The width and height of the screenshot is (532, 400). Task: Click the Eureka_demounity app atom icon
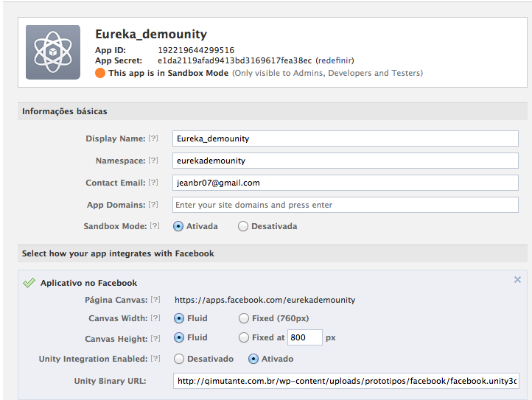coord(53,52)
